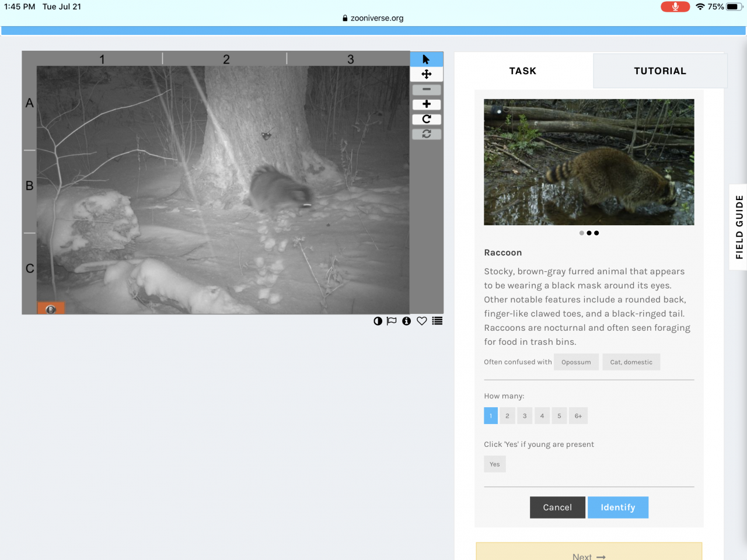The image size is (747, 560).
Task: Favorite this subject with heart icon
Action: click(421, 321)
